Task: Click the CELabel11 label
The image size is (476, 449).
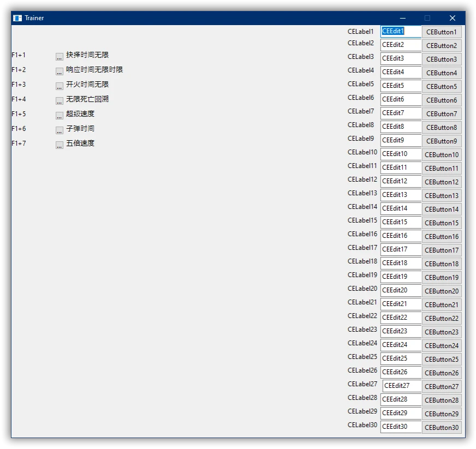Action: click(x=362, y=166)
